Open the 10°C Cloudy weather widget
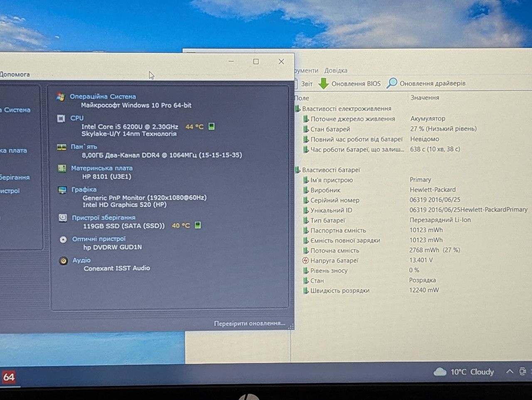 [x=464, y=372]
